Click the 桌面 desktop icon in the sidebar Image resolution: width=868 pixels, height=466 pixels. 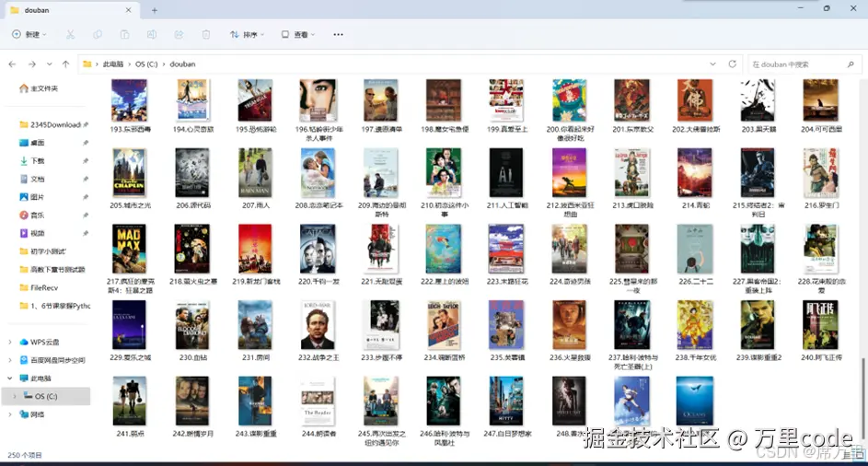24,143
